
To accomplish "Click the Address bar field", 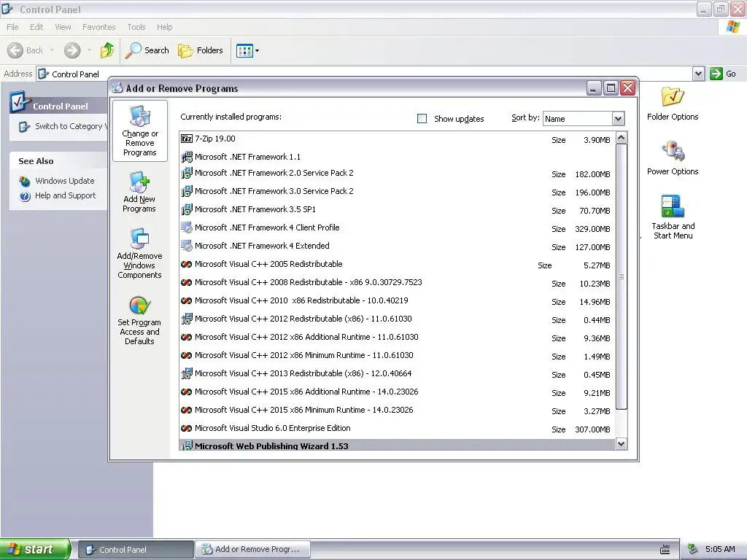I will (x=365, y=74).
